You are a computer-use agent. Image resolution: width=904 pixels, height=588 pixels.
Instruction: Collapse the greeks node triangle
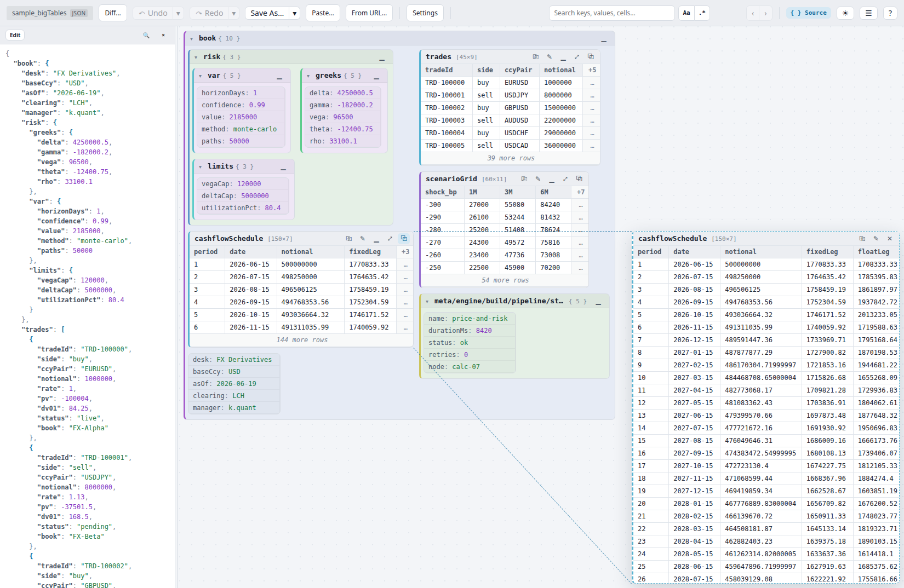click(308, 76)
